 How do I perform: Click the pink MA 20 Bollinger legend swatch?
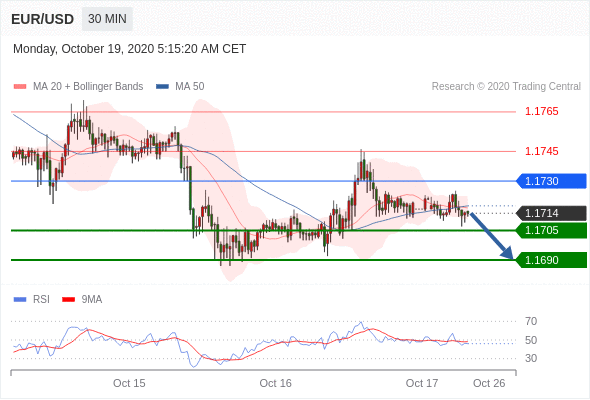point(20,87)
